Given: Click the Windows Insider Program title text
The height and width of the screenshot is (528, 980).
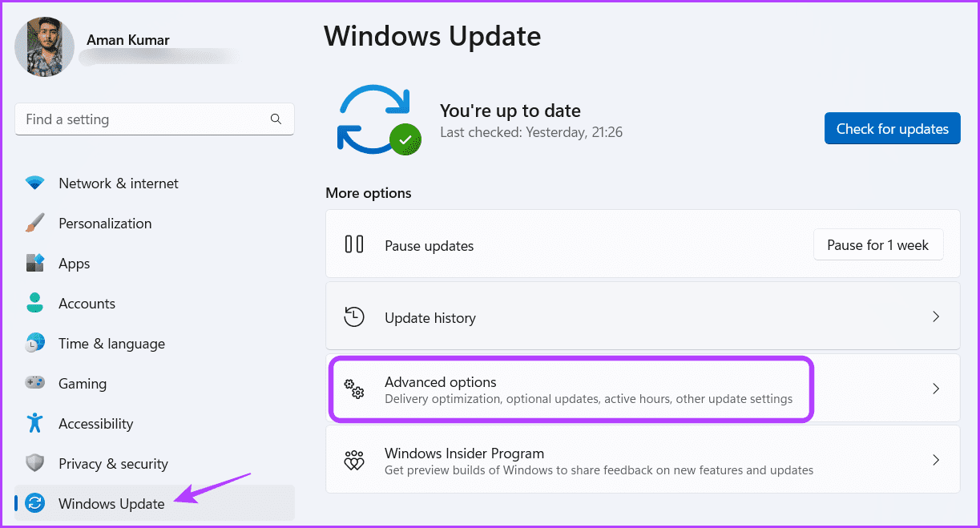Looking at the screenshot, I should 464,453.
